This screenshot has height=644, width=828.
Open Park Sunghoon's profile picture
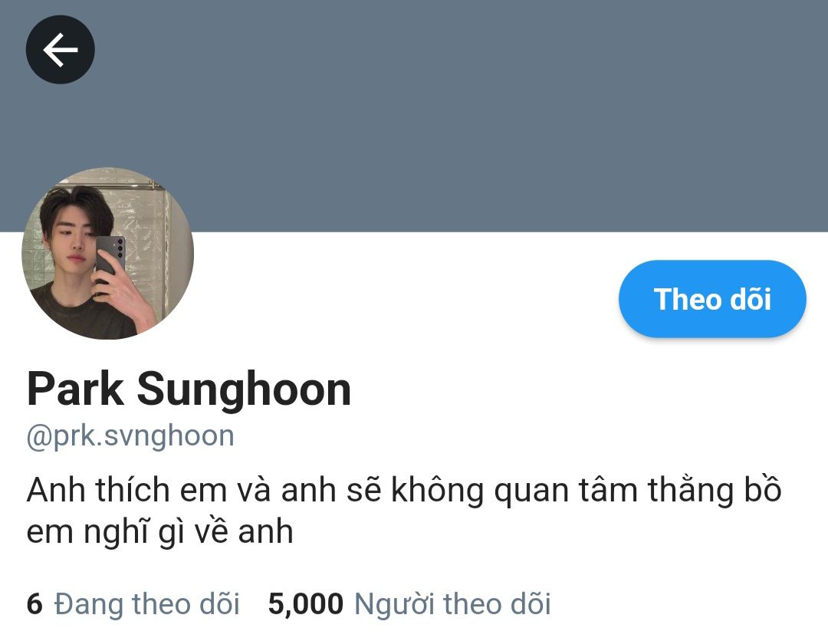(108, 253)
